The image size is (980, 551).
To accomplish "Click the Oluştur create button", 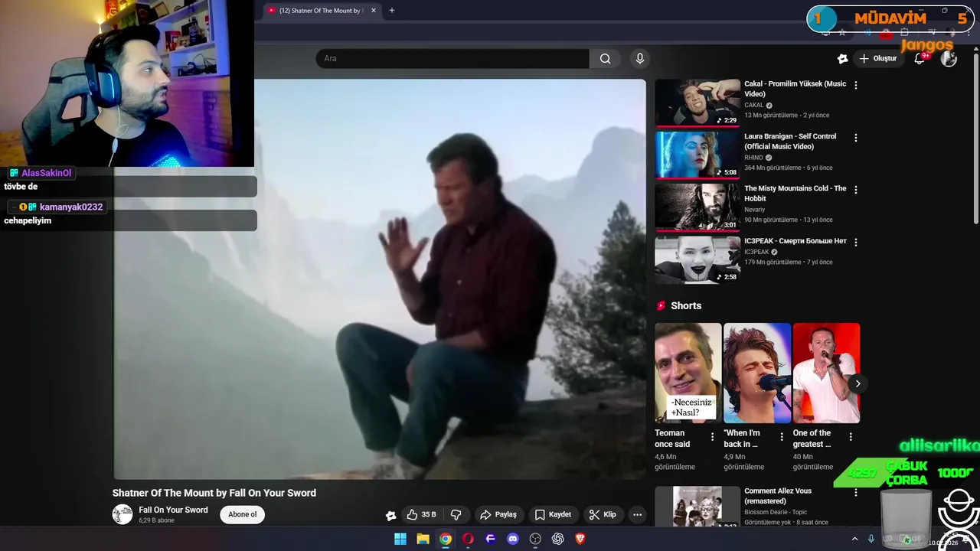I will [x=878, y=58].
